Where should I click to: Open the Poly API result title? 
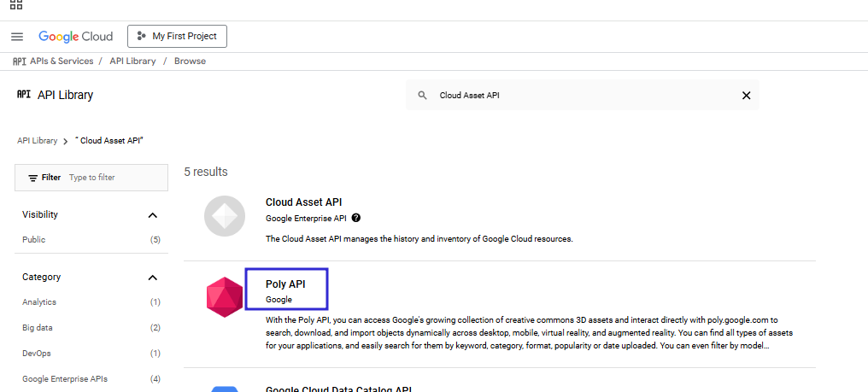[x=285, y=284]
